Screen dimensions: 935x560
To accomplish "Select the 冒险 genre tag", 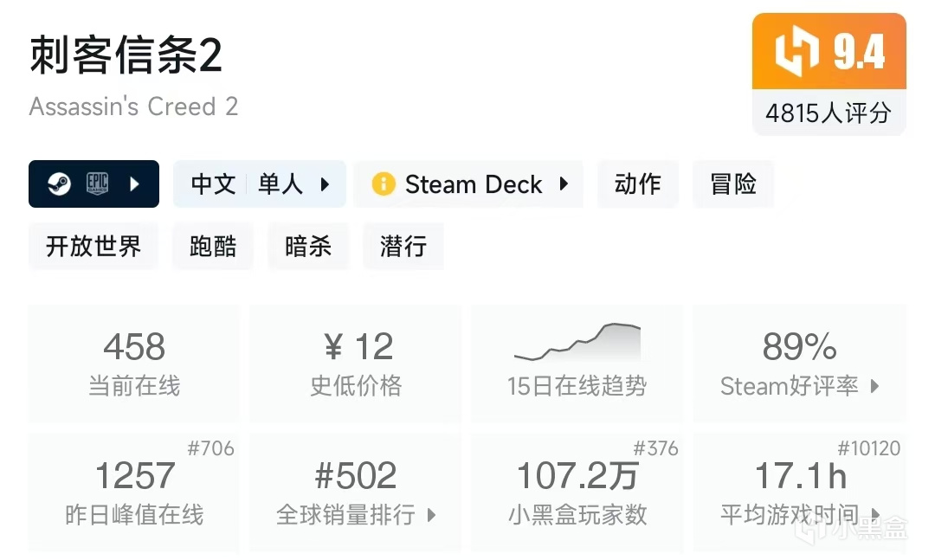I will 733,184.
